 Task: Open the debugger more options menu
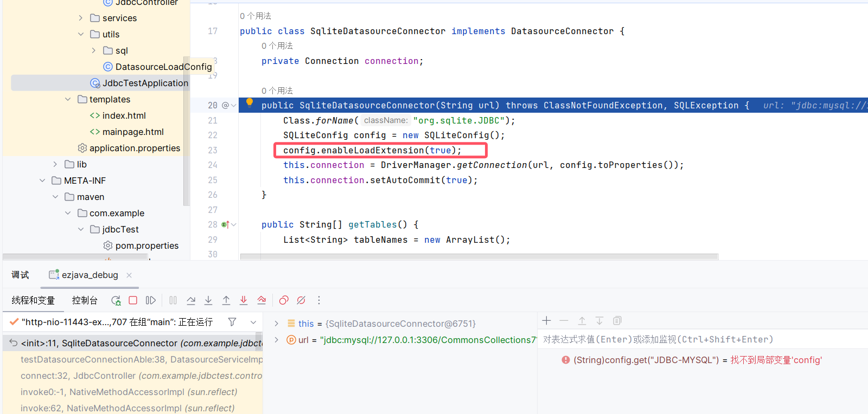(319, 300)
